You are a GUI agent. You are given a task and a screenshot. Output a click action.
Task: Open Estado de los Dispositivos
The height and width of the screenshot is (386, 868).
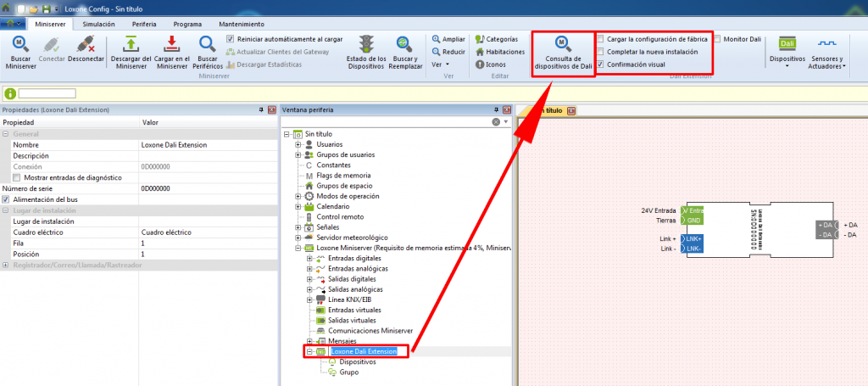[366, 45]
